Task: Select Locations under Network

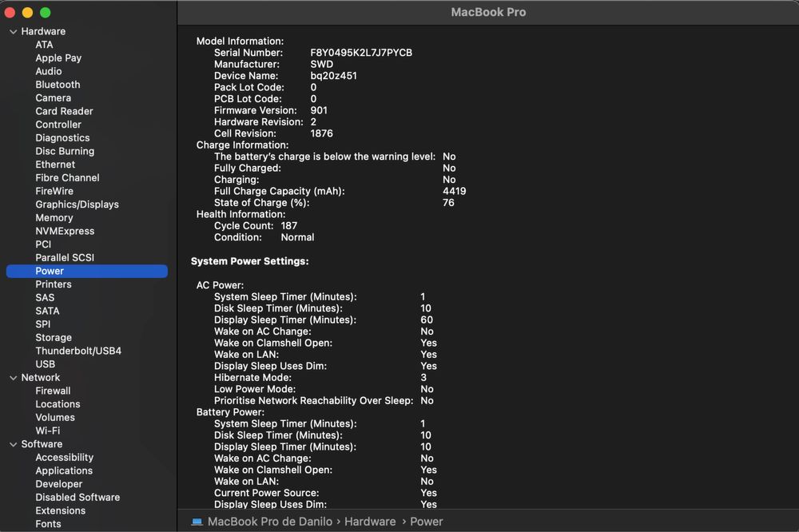Action: tap(58, 404)
